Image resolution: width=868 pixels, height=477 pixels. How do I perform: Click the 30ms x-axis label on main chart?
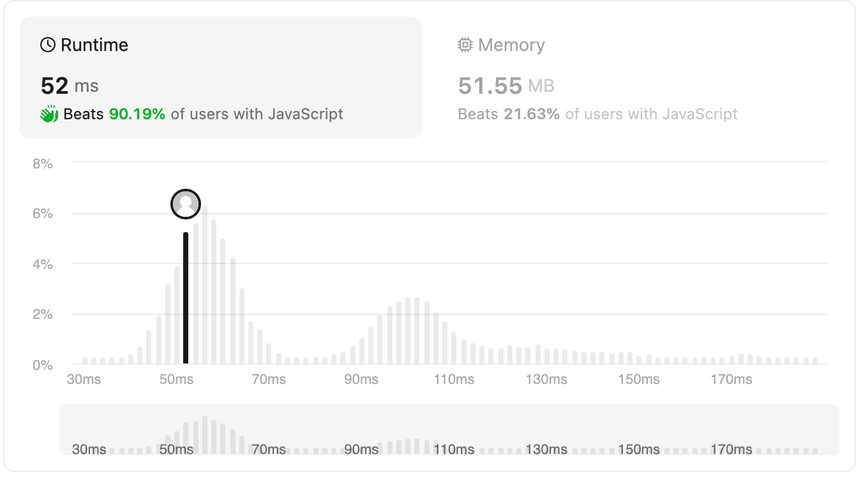(84, 379)
